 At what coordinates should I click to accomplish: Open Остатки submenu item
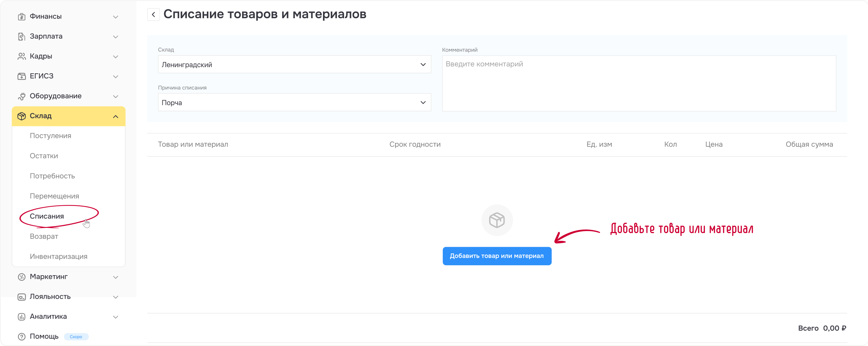pos(44,156)
